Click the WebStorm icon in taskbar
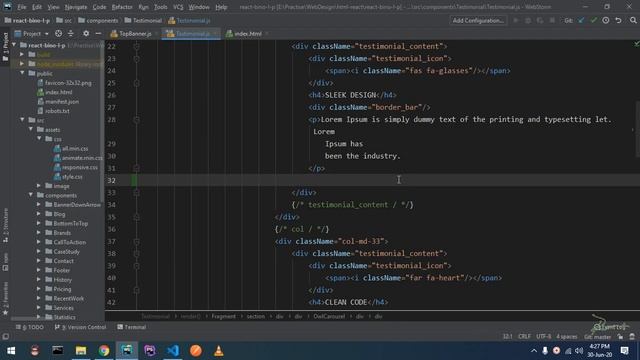The image size is (640, 360). tap(127, 351)
